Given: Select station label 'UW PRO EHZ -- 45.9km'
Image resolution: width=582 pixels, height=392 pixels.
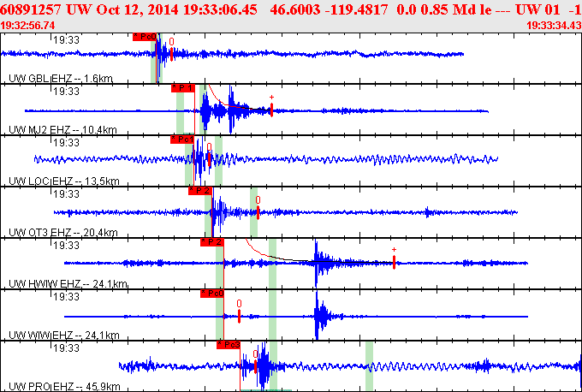Looking at the screenshot, I should click(64, 386).
